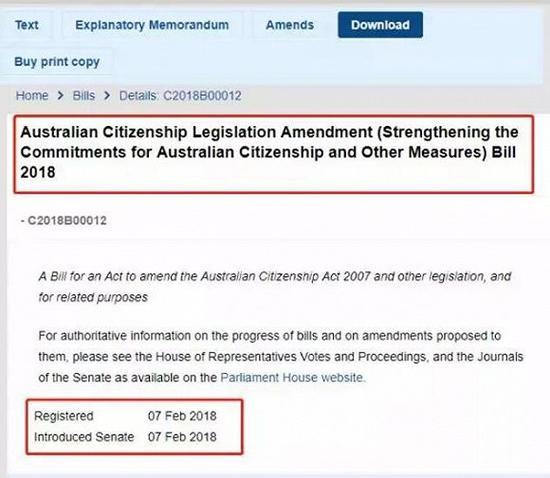Open the Amends tab
The width and height of the screenshot is (550, 478).
(290, 25)
